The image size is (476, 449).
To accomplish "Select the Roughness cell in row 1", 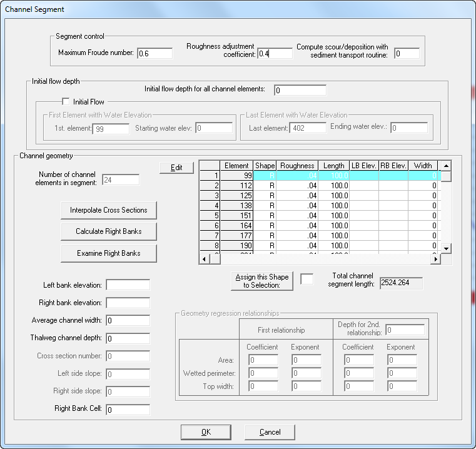I will pos(297,176).
